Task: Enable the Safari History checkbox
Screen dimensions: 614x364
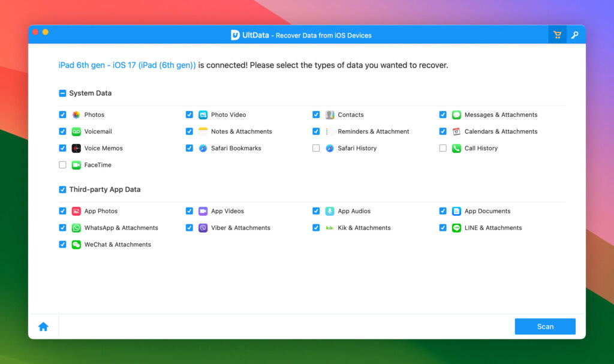Action: [x=316, y=148]
